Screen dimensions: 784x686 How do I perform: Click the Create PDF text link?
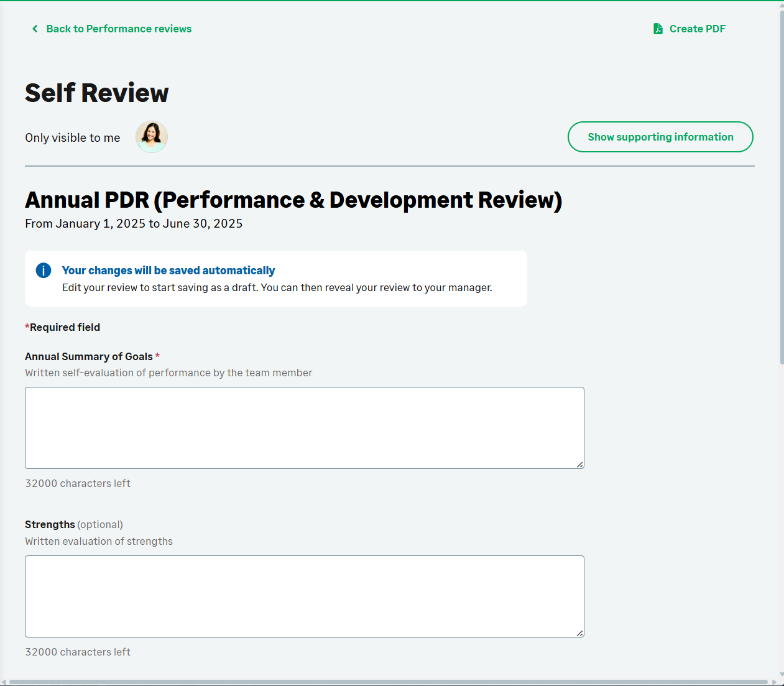click(697, 29)
